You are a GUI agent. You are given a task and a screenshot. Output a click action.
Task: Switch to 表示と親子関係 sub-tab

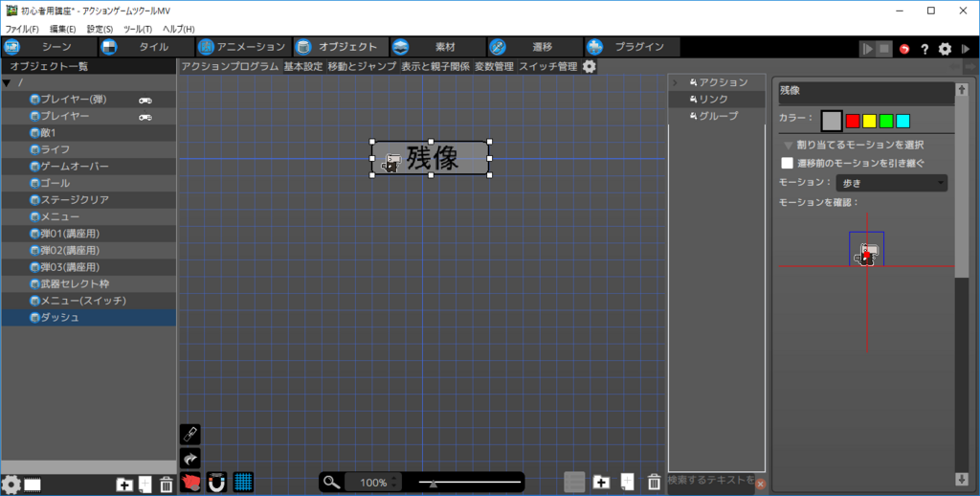click(435, 66)
